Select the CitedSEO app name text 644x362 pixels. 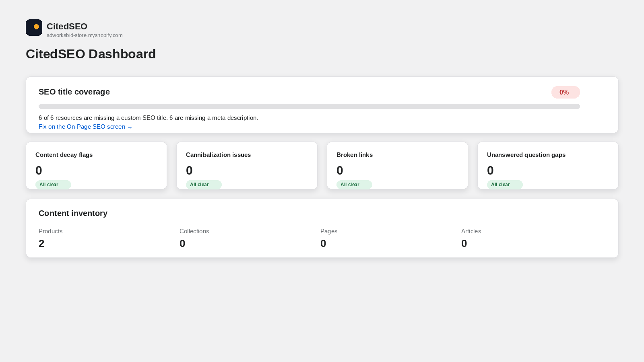tap(67, 26)
